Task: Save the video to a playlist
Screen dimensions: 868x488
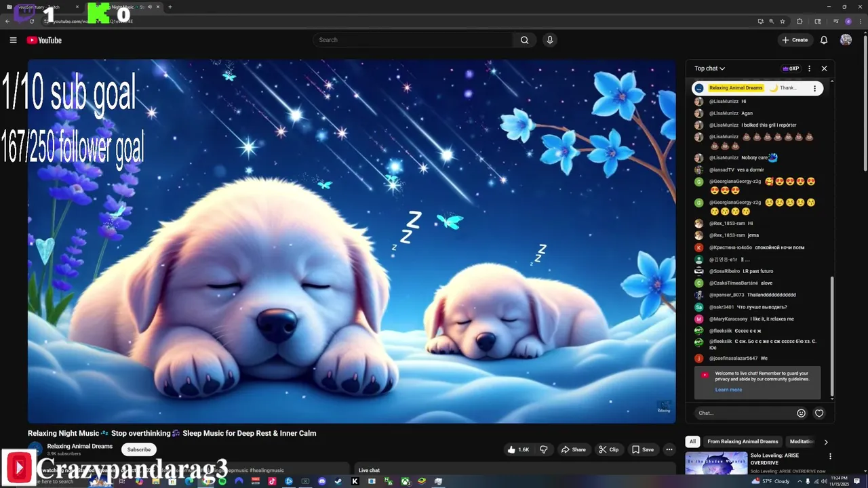Action: click(x=643, y=449)
